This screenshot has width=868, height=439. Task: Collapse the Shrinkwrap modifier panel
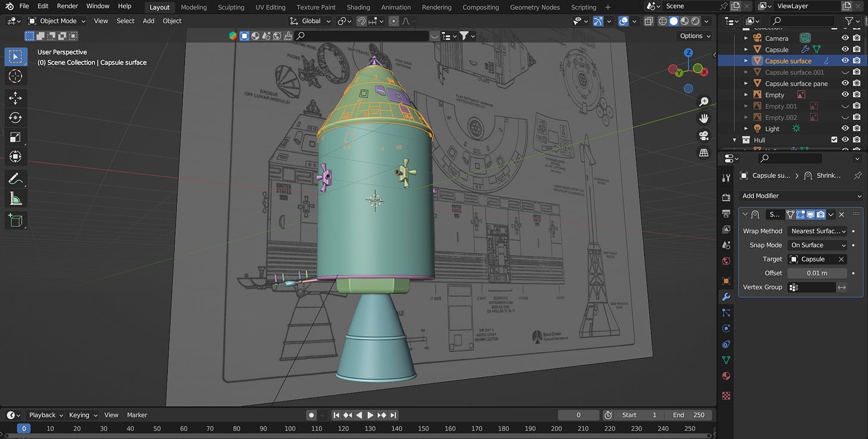click(745, 214)
